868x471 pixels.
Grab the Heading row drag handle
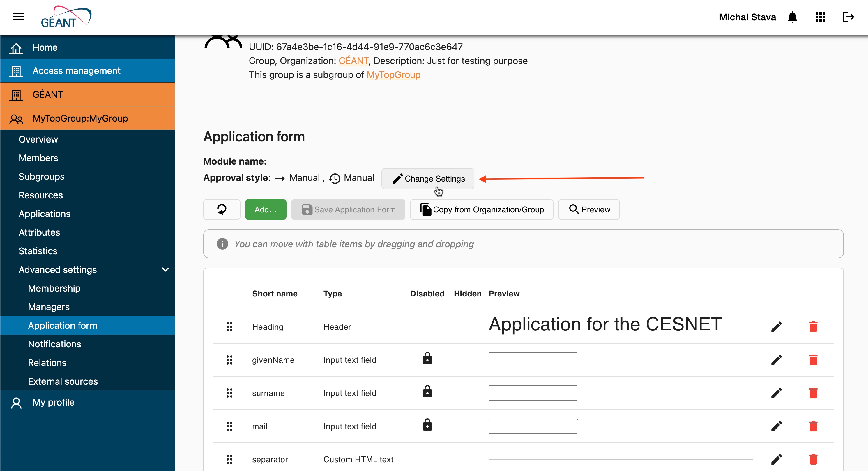[229, 327]
